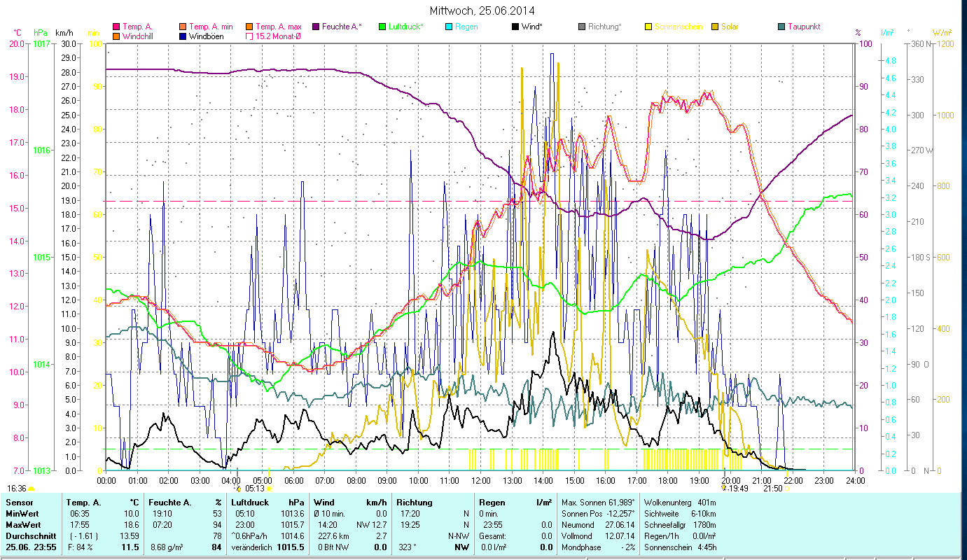
Task: Click the Solar legend label
Action: [730, 27]
